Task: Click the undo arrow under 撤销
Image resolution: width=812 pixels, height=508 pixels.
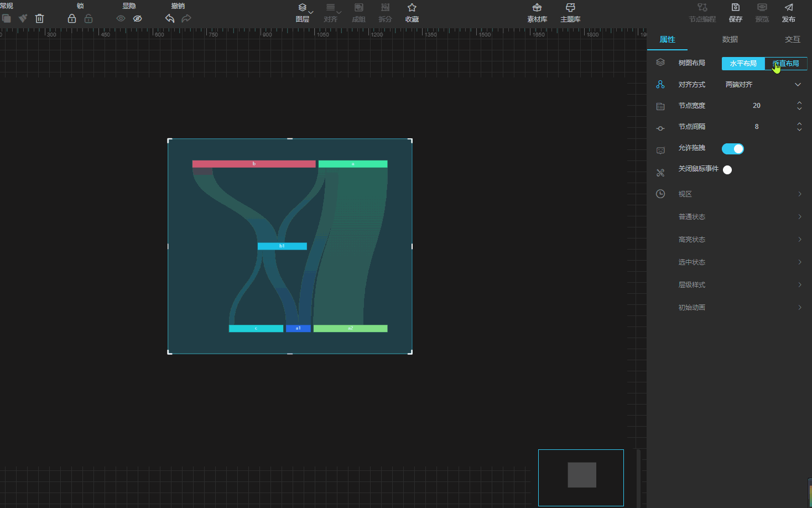Action: click(170, 18)
